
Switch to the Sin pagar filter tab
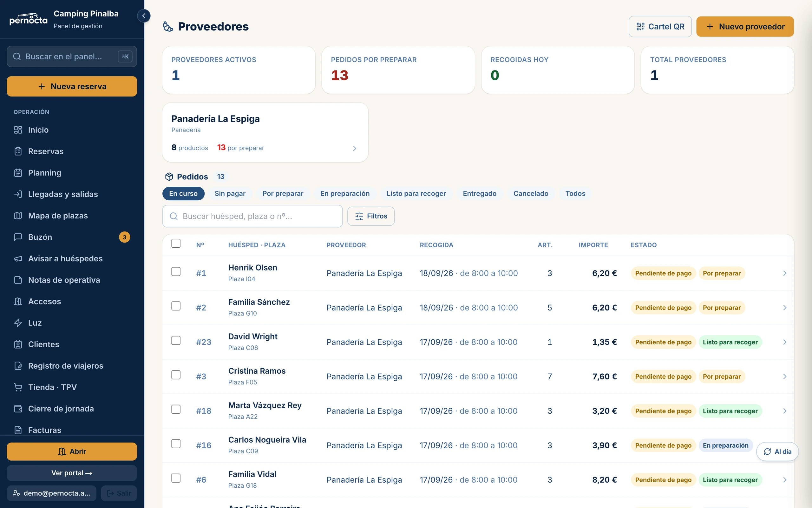(230, 194)
